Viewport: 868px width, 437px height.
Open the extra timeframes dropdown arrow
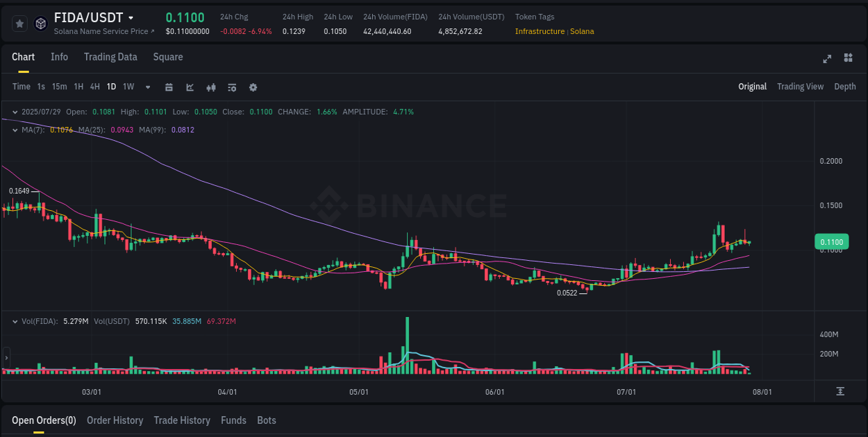147,87
